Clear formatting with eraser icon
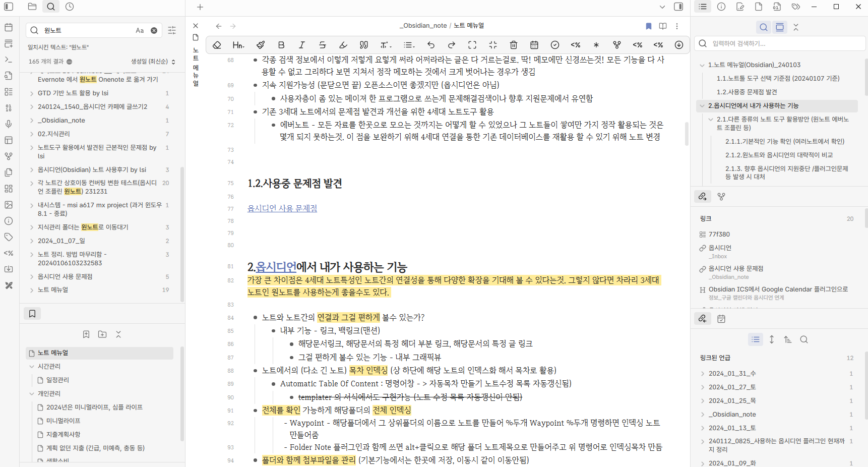868x467 pixels. pyautogui.click(x=217, y=45)
